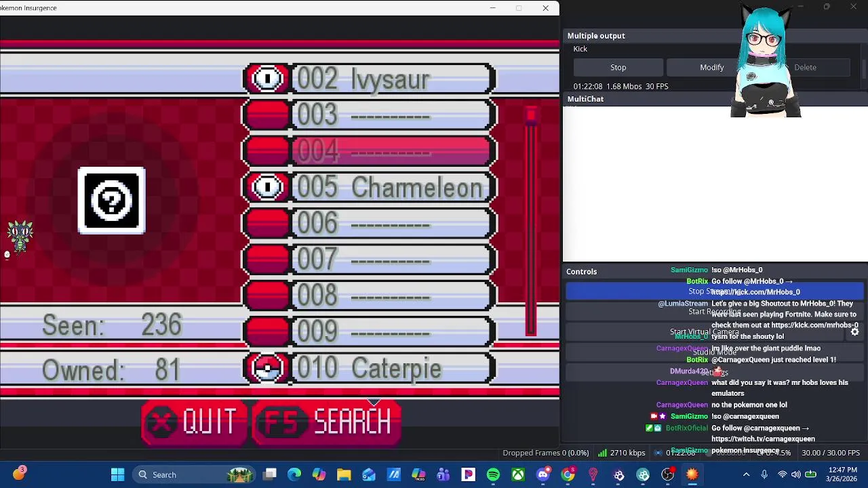Open Discord from the taskbar
Image resolution: width=868 pixels, height=488 pixels.
(x=543, y=474)
